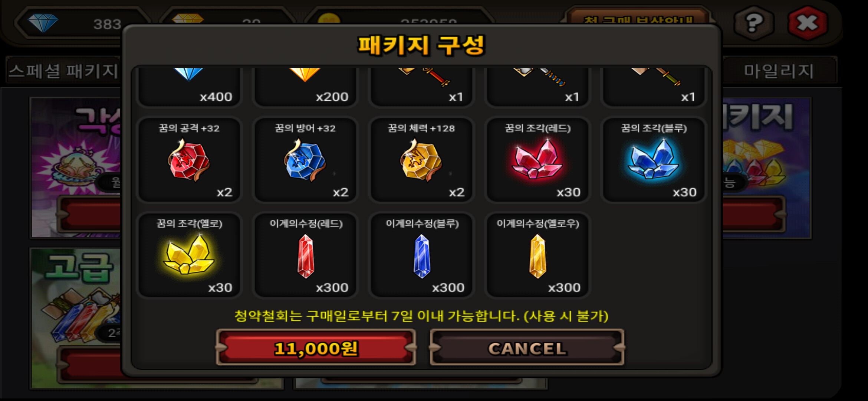Select the 꿈의 조각(레드) crystal item
The height and width of the screenshot is (401, 868).
pyautogui.click(x=537, y=160)
